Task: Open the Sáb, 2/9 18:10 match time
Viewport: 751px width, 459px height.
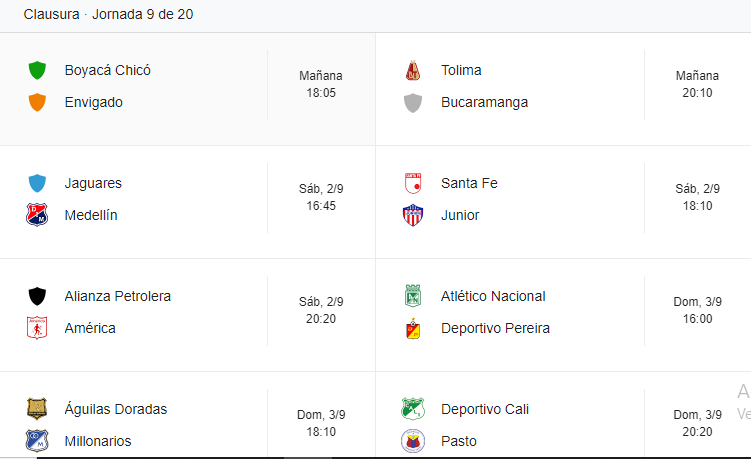Action: point(697,197)
